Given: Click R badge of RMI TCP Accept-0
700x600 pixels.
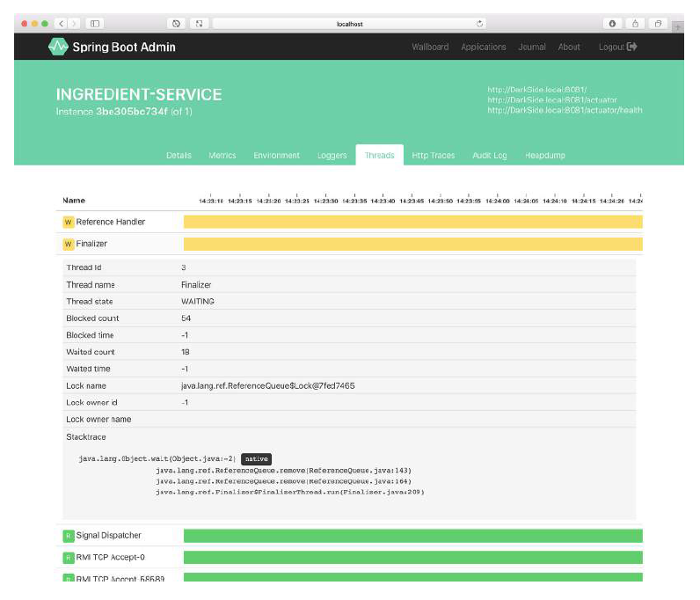Looking at the screenshot, I should coord(69,558).
